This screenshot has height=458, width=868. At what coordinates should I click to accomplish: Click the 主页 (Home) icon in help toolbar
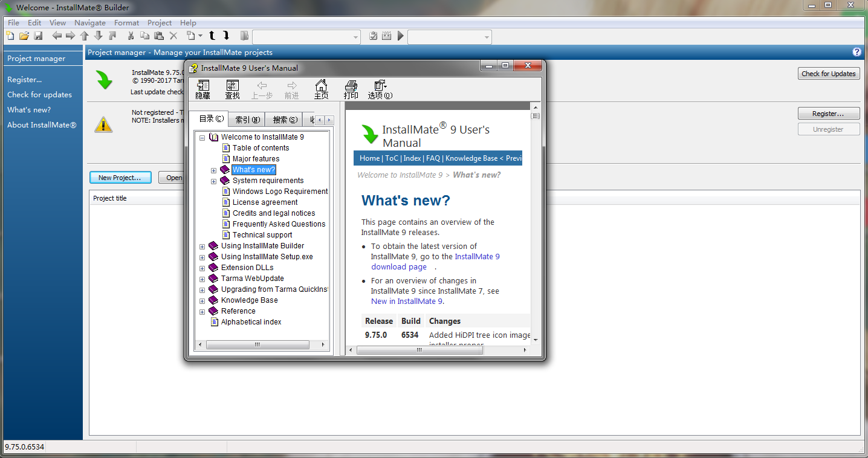(x=321, y=89)
